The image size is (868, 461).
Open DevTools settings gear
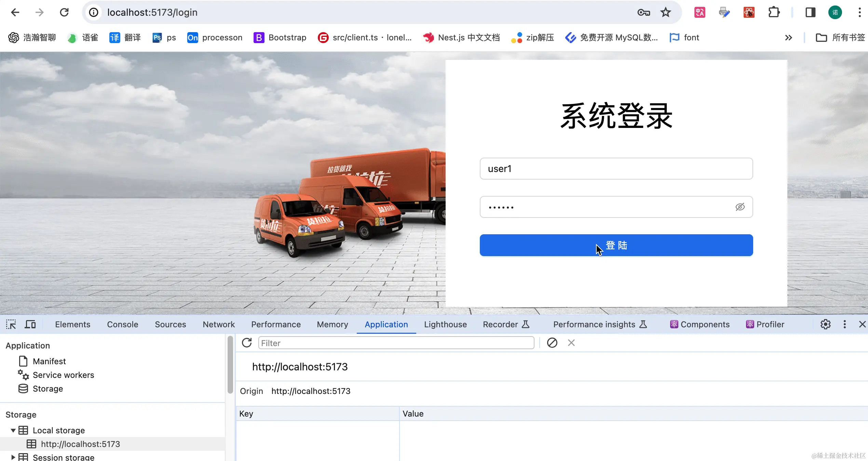pos(825,324)
